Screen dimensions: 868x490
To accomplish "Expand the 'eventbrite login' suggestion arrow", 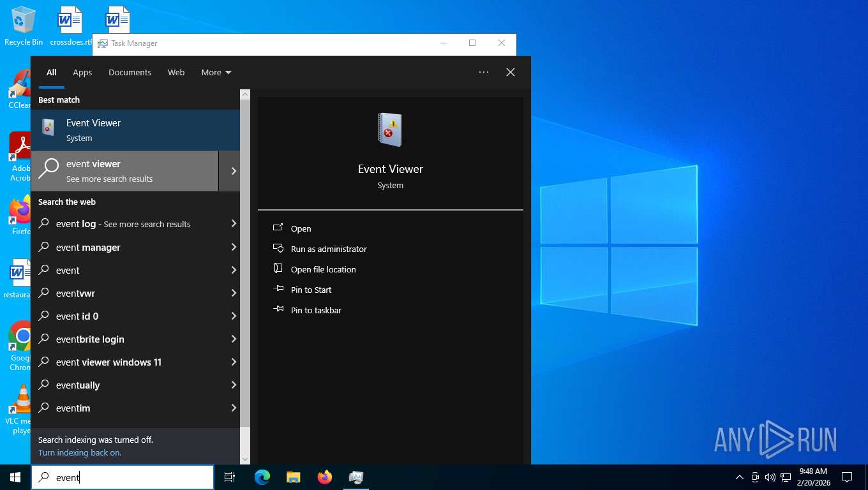I will (x=234, y=339).
